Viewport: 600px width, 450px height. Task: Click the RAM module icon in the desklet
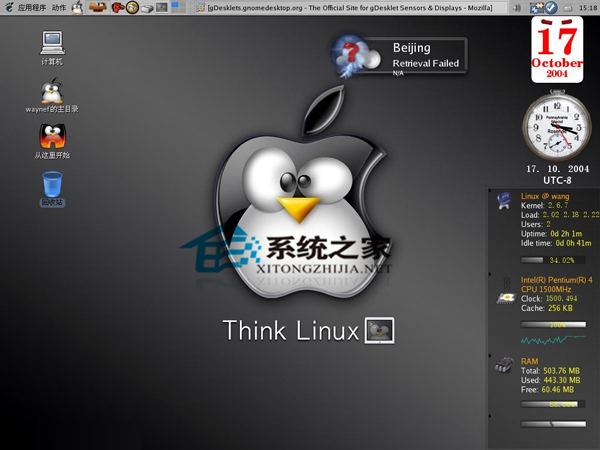click(x=504, y=365)
